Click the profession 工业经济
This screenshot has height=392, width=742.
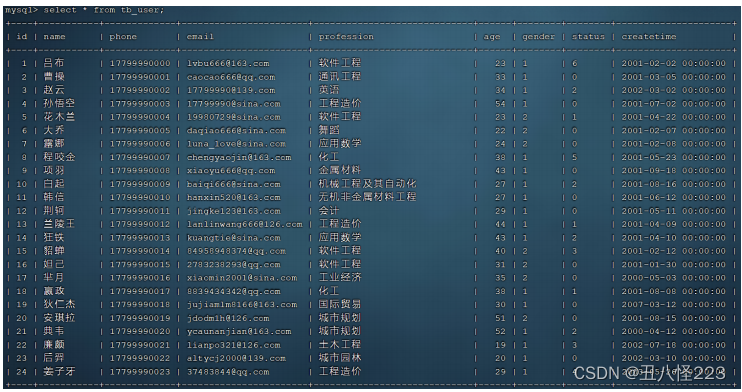coord(340,277)
